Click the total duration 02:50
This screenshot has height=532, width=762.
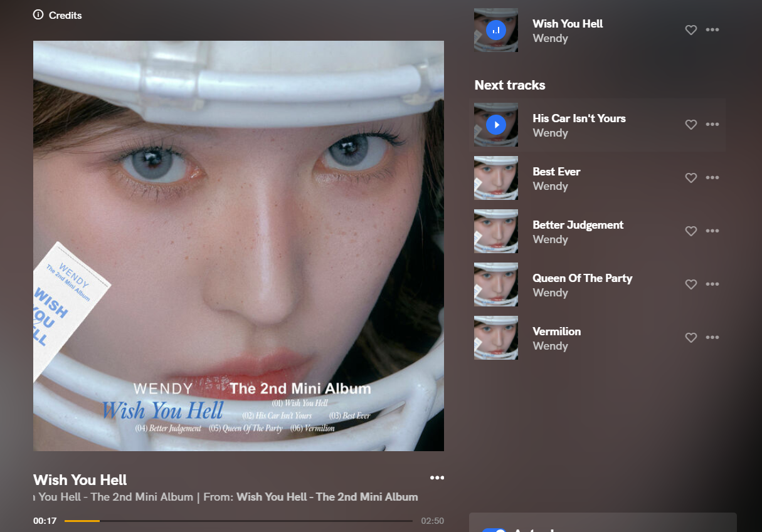coord(432,521)
